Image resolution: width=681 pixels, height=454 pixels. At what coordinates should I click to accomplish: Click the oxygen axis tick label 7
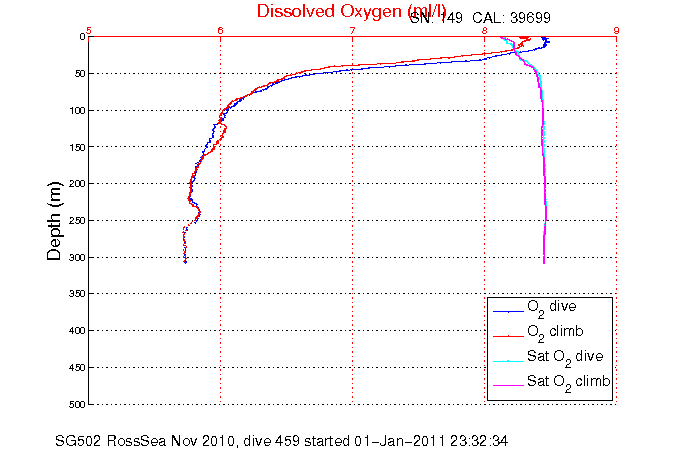pos(353,30)
